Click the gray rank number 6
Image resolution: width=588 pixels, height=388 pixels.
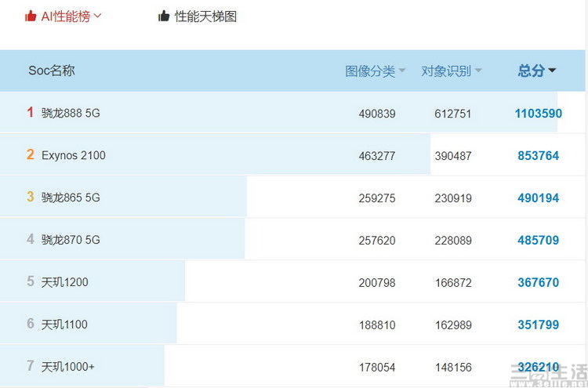coord(31,324)
